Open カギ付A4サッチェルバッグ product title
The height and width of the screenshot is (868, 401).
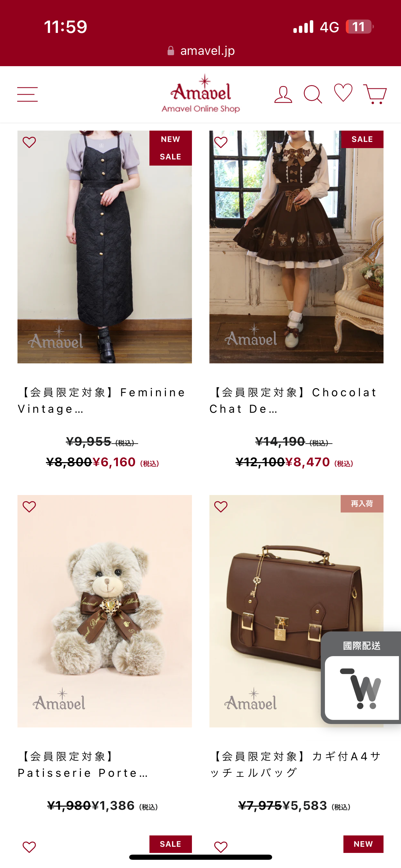tap(295, 764)
